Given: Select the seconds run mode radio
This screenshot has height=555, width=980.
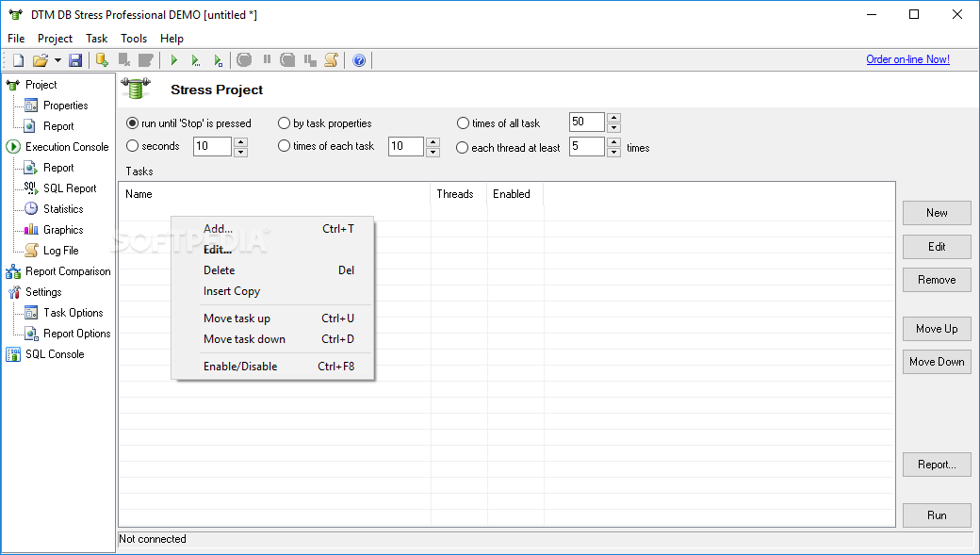Looking at the screenshot, I should [x=132, y=146].
